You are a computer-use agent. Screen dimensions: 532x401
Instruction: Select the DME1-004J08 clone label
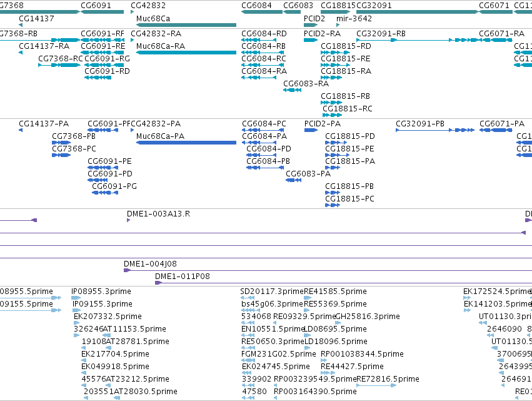tap(150, 264)
